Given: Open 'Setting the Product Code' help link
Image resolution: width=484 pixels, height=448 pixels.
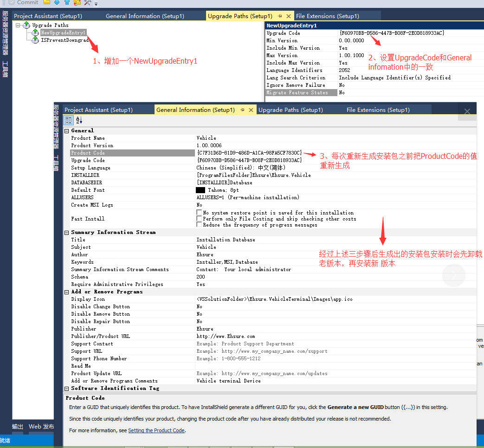Looking at the screenshot, I should tap(156, 430).
